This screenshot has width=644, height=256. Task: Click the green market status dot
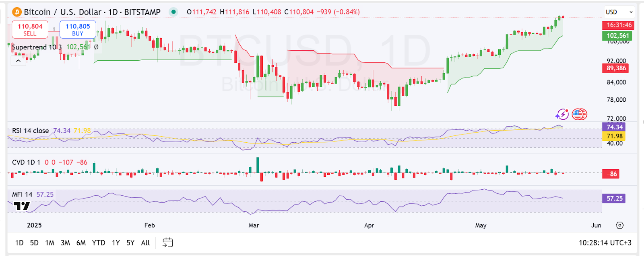click(x=173, y=12)
